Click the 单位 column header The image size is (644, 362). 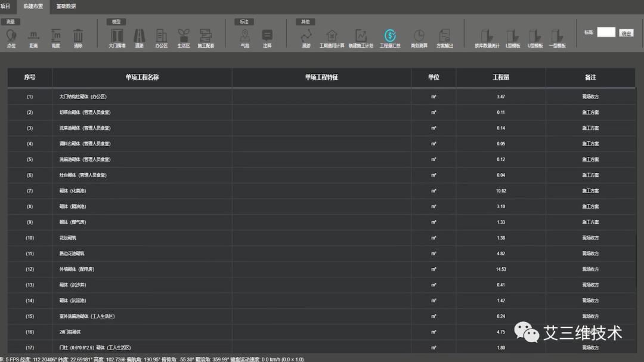coord(434,78)
